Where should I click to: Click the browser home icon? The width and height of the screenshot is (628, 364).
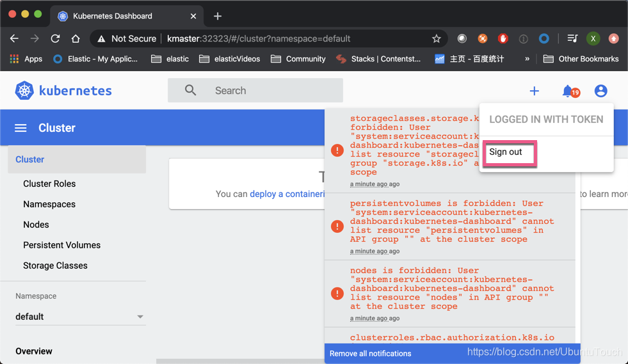pyautogui.click(x=76, y=38)
